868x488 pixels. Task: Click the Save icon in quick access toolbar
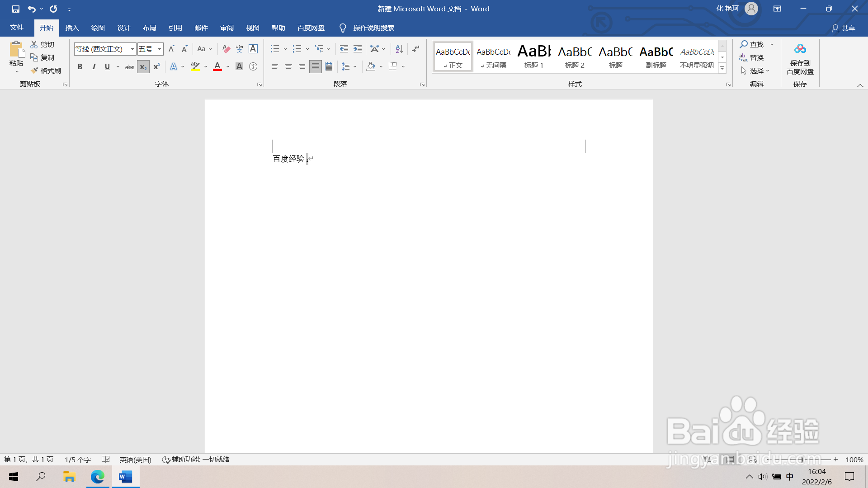pos(16,9)
